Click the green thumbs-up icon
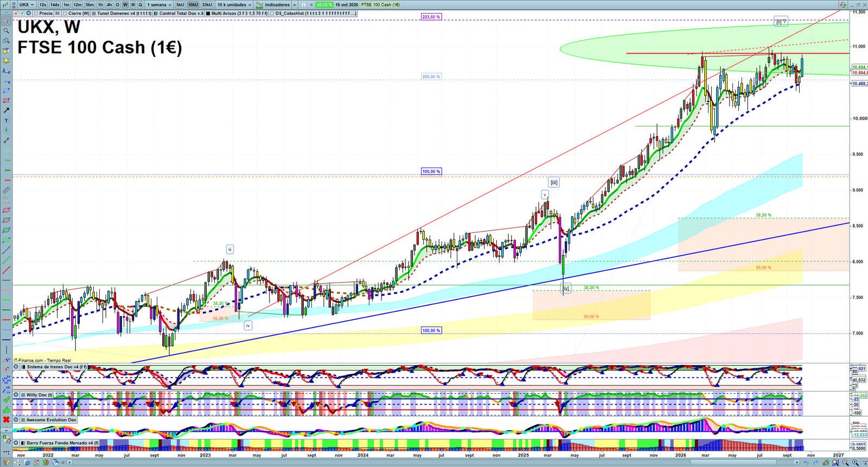868x467 pixels. 6,410
